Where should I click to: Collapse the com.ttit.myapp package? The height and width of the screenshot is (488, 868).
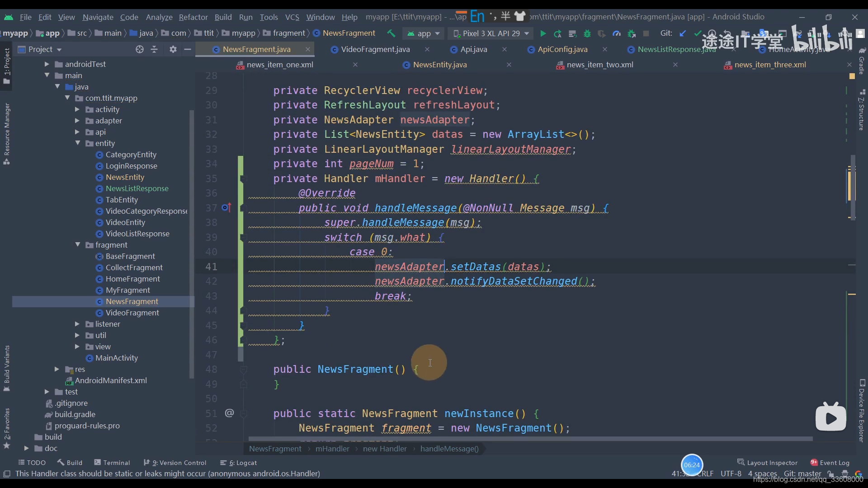coord(67,98)
